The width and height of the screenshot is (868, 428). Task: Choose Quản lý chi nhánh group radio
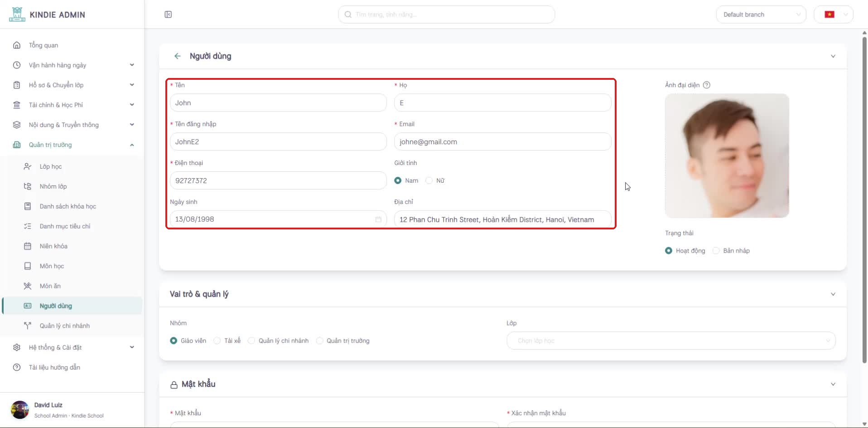[x=251, y=340]
